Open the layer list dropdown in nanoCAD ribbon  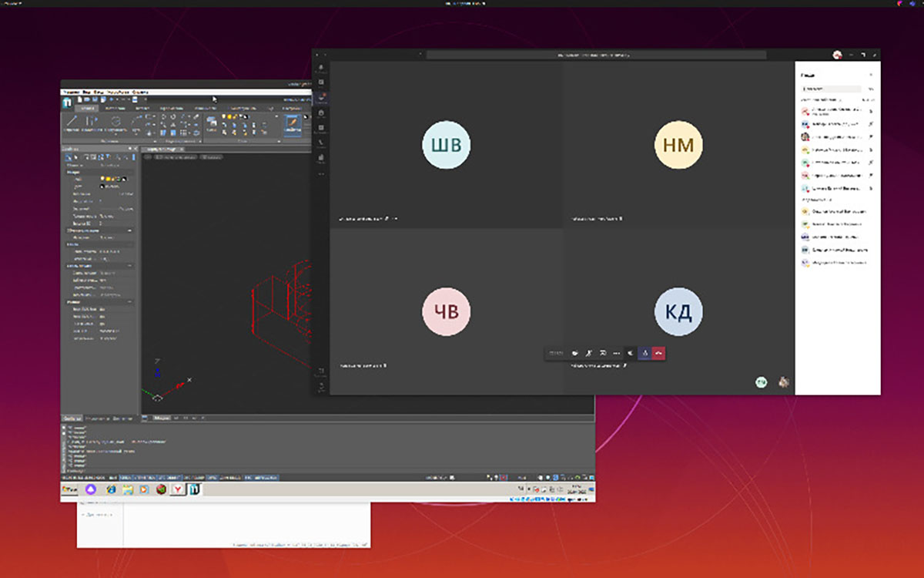pyautogui.click(x=276, y=116)
